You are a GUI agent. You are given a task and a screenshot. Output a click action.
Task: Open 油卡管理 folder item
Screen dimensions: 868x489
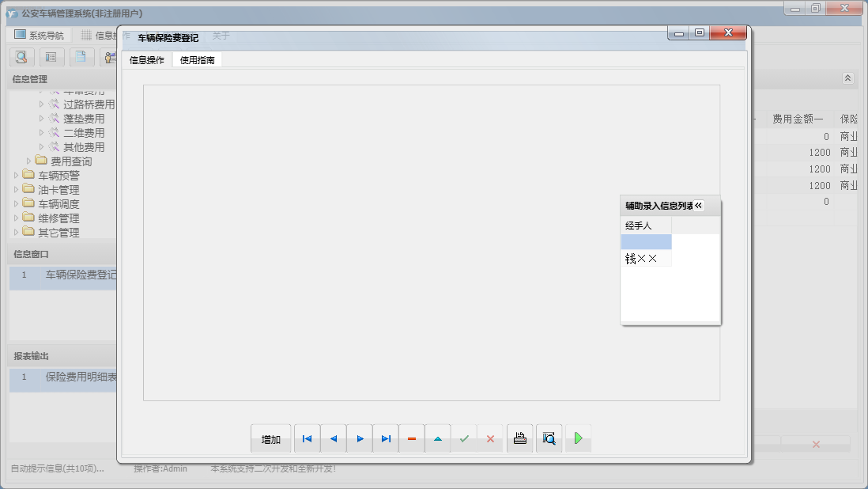pos(58,190)
